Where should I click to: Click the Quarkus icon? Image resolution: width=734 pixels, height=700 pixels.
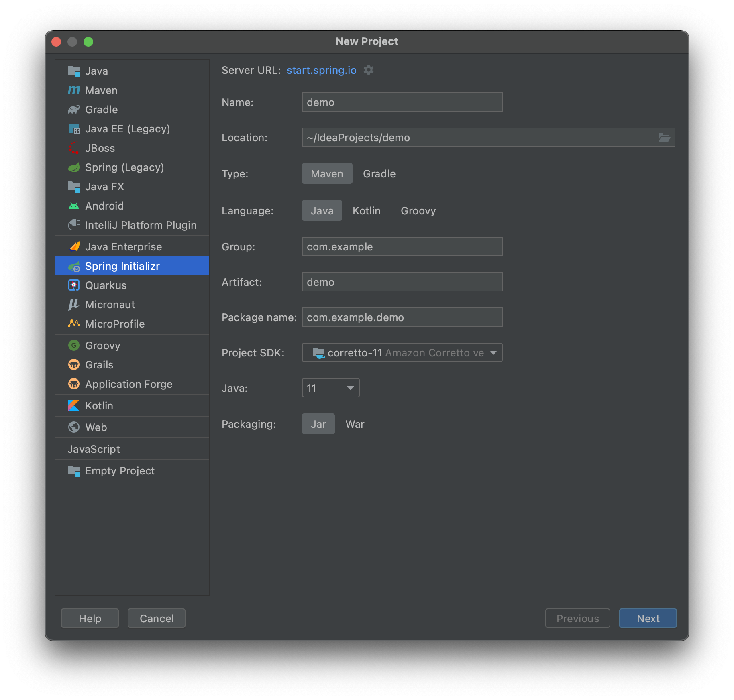click(x=74, y=285)
